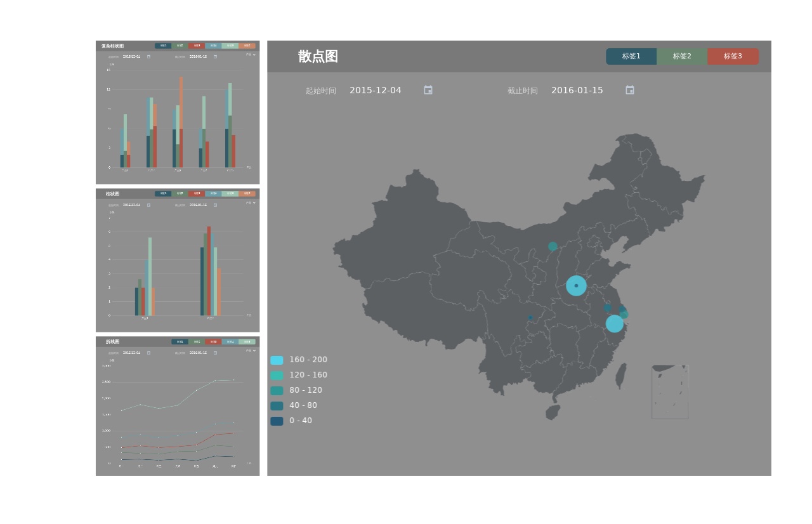This screenshot has width=812, height=524.
Task: Click start date calendar icon in 柱状图 panel
Action: 148,205
